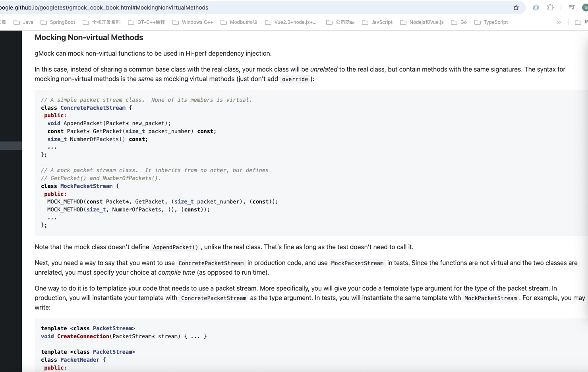Show hidden bookmarks with the » chevron
Viewport: 588px width, 372px height.
(559, 22)
